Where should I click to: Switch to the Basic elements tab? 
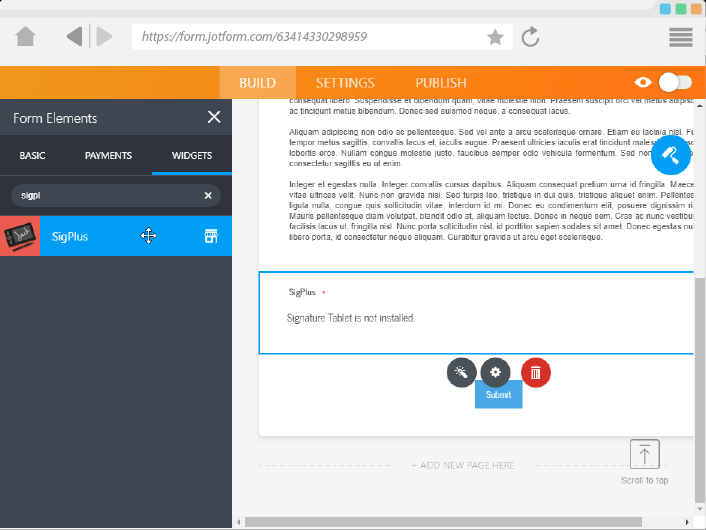point(32,156)
